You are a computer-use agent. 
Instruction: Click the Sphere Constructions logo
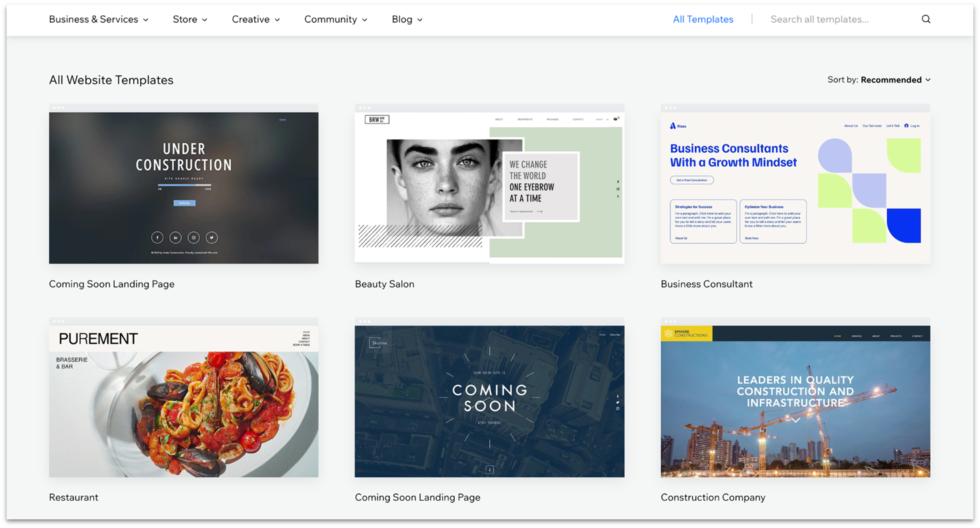click(x=685, y=332)
